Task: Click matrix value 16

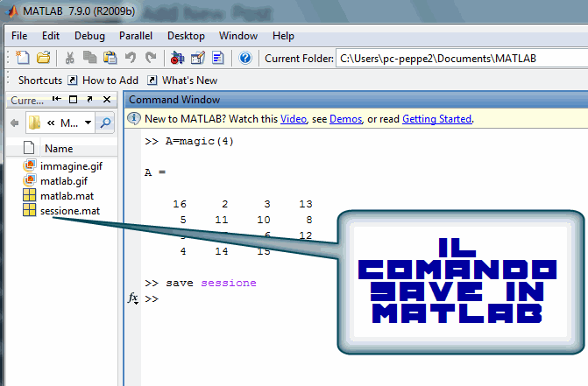Action: [x=180, y=204]
